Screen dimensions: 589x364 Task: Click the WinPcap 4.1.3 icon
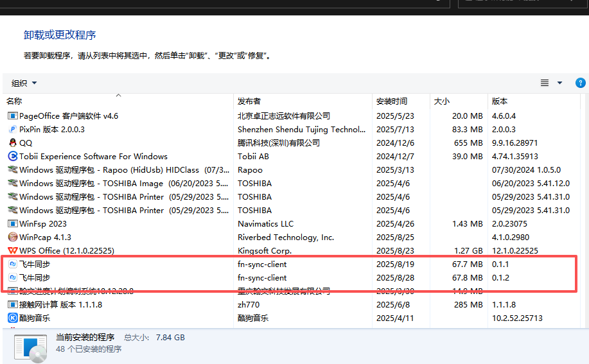click(x=13, y=237)
